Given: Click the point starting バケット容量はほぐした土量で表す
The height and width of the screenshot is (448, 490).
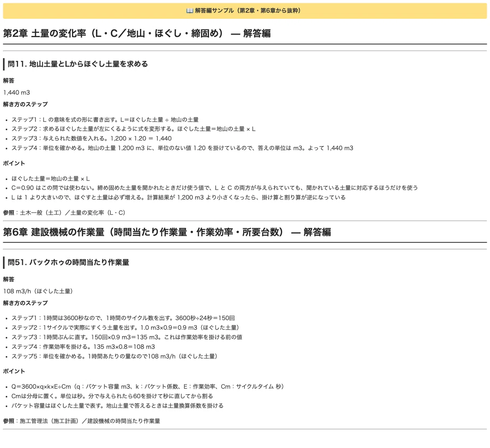Looking at the screenshot, I should click(118, 406).
